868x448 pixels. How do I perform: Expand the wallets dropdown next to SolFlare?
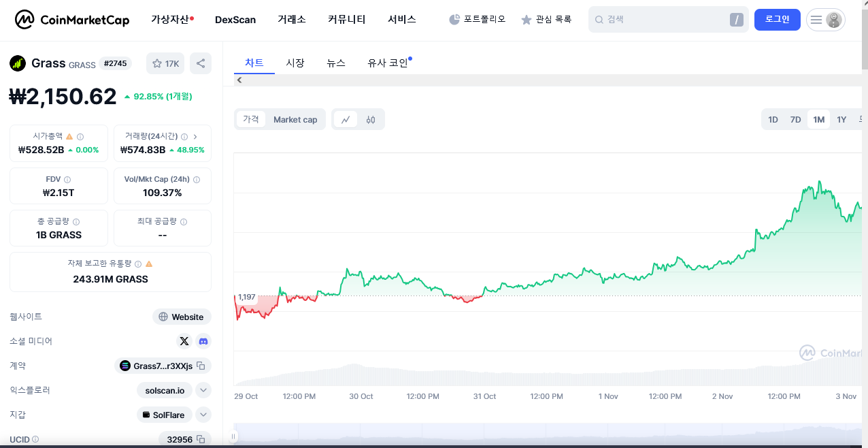tap(203, 415)
